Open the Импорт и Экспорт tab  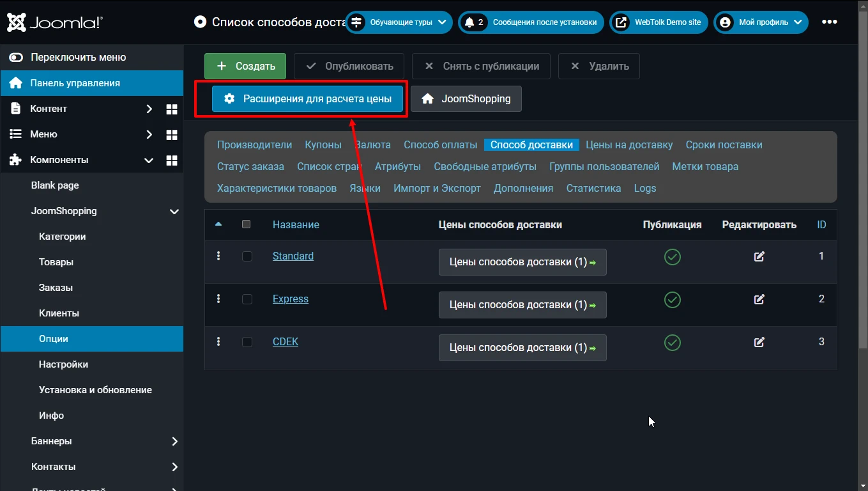(x=437, y=189)
